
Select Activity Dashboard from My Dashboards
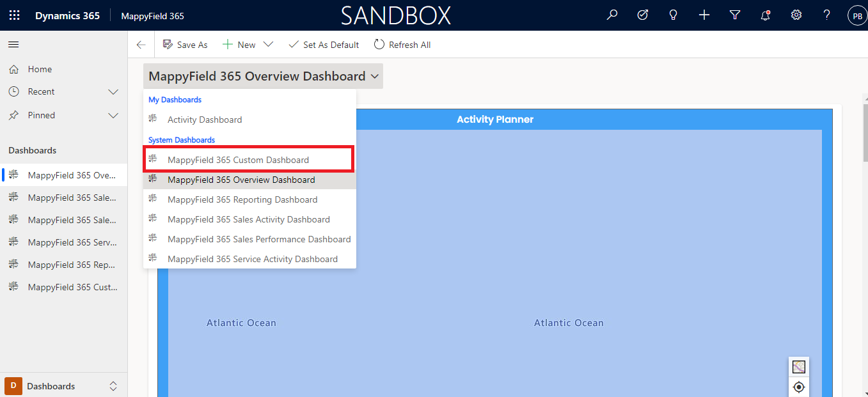coord(249,120)
